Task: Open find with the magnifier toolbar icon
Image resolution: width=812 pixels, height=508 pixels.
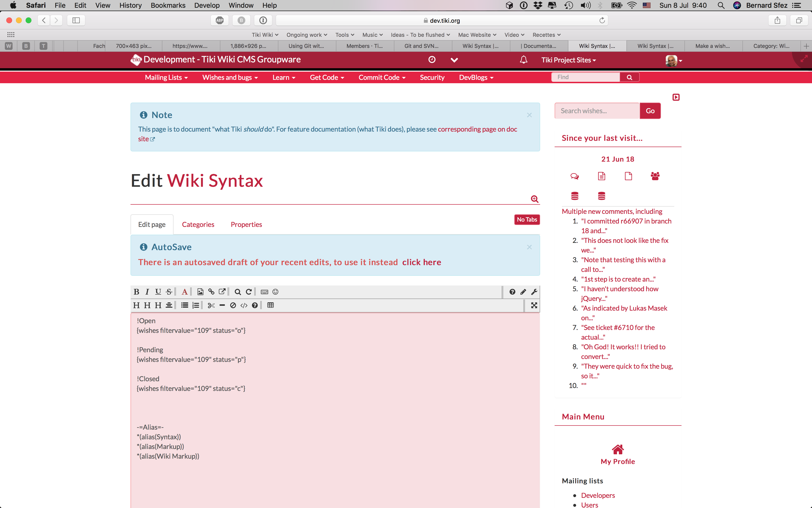Action: point(238,292)
